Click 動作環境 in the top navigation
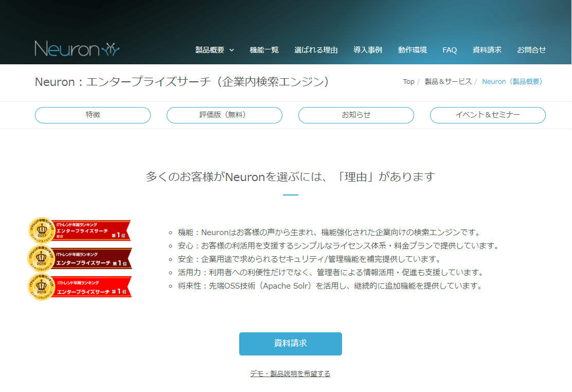572x392 pixels. pyautogui.click(x=413, y=50)
